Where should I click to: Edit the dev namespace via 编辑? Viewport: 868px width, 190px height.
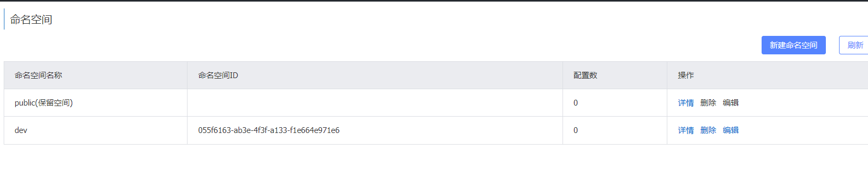(x=731, y=130)
